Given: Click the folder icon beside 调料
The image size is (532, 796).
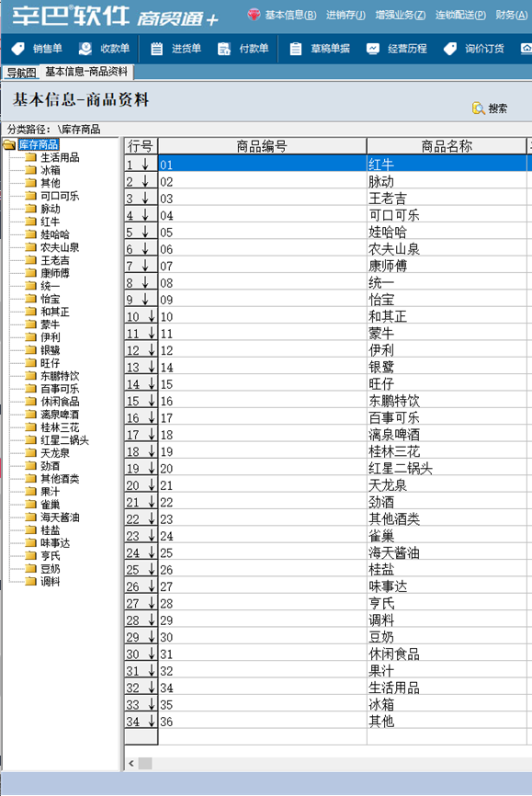Looking at the screenshot, I should click(x=31, y=582).
